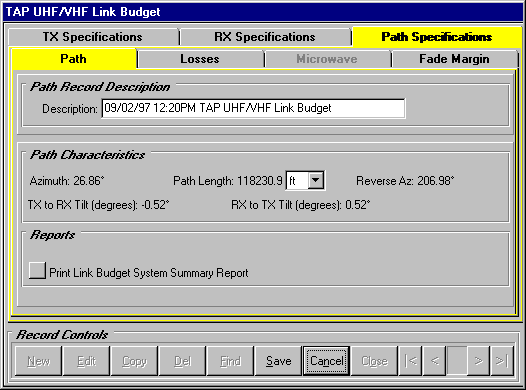Viewport: 526px width, 390px height.
Task: Save the current record
Action: (x=278, y=361)
